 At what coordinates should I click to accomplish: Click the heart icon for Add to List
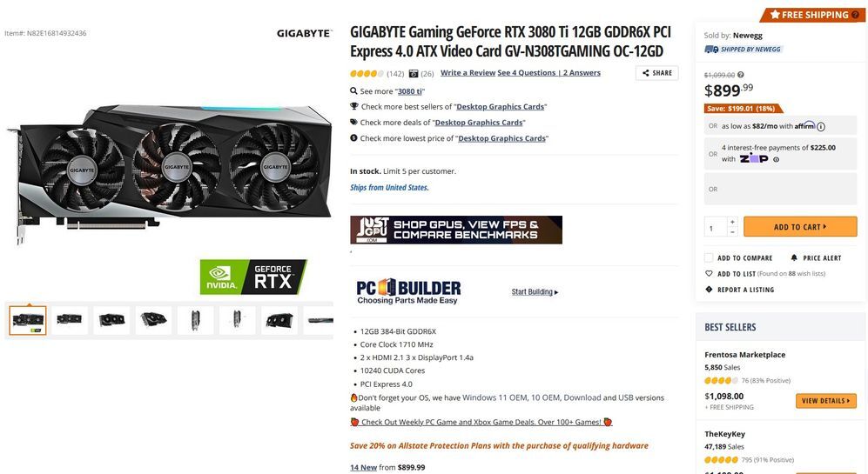click(x=709, y=273)
